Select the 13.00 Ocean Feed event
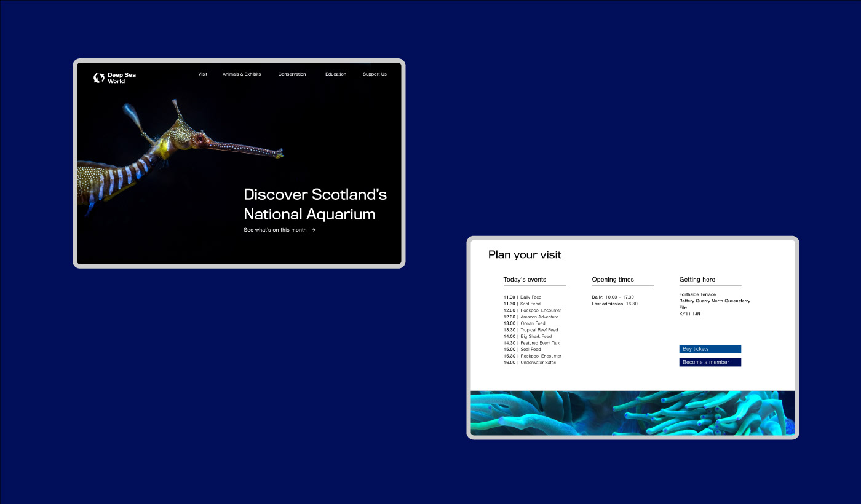This screenshot has width=861, height=504. pyautogui.click(x=525, y=323)
